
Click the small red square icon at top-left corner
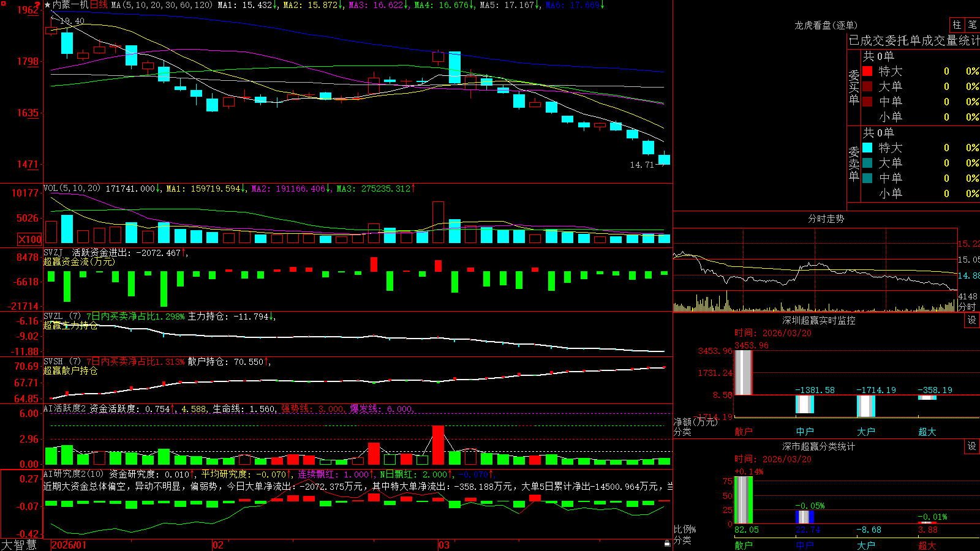(x=2, y=2)
